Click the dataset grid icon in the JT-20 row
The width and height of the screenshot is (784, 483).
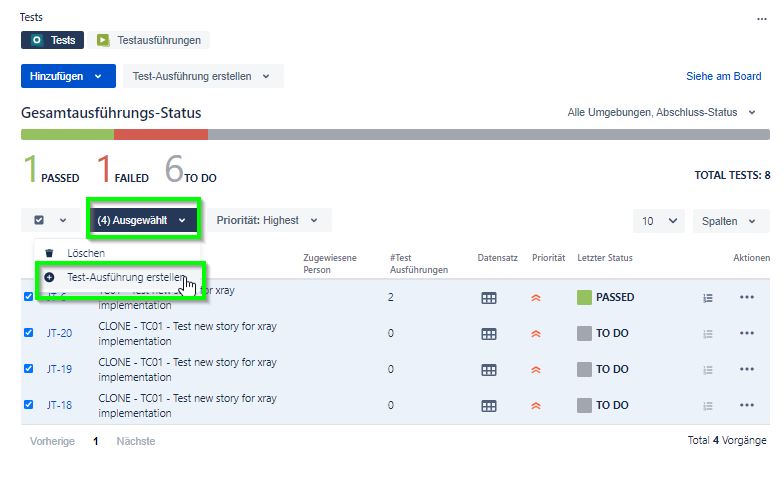[488, 334]
